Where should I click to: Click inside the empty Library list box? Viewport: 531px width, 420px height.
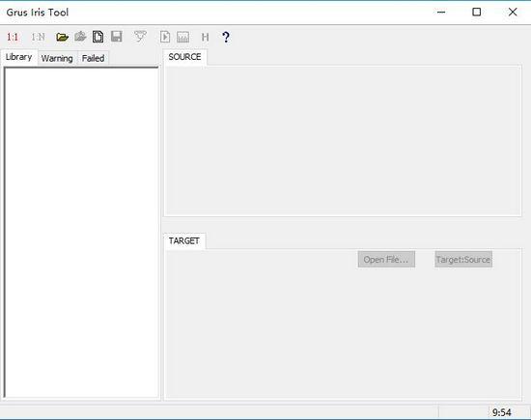[81, 233]
